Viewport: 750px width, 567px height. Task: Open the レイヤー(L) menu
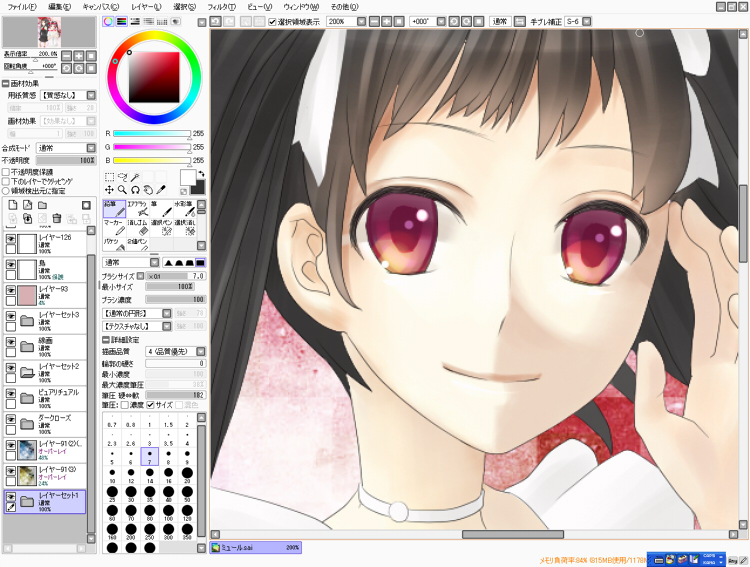(146, 7)
